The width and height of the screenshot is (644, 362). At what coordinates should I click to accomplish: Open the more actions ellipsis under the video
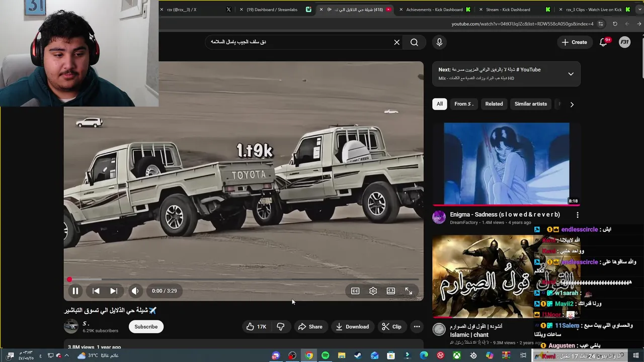[x=417, y=327]
